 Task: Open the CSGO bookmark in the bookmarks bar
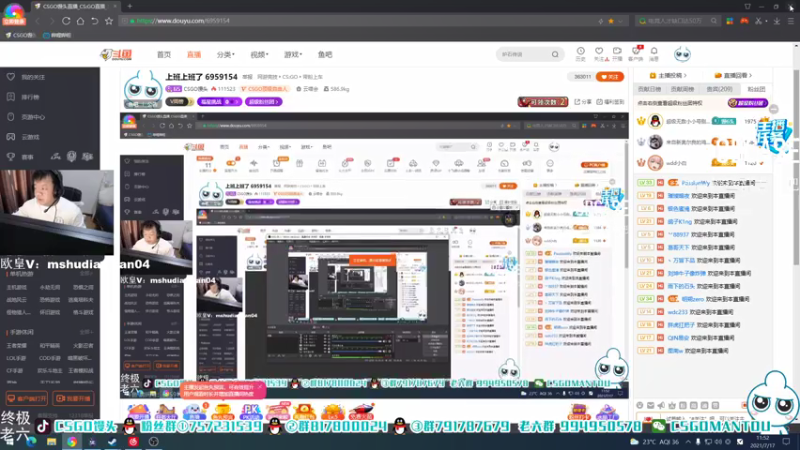tap(20, 35)
